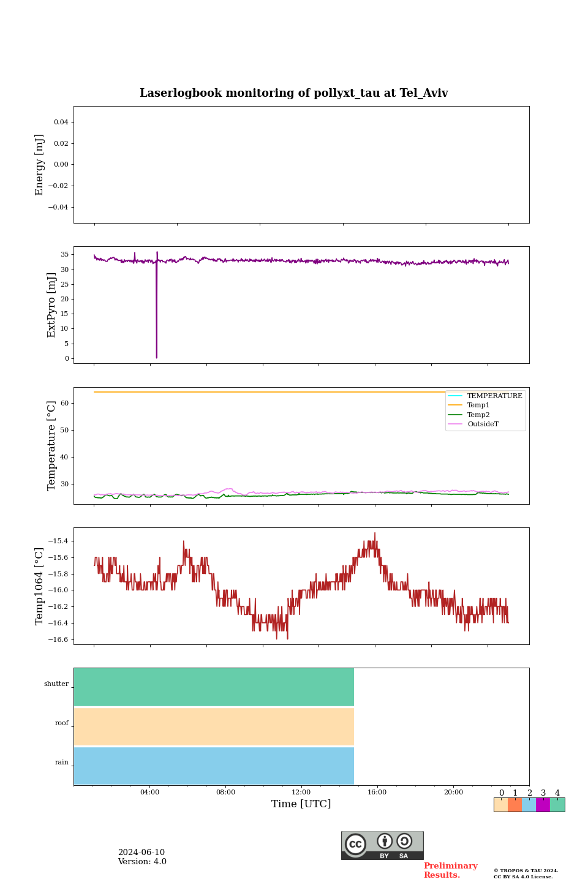Click the ExtPyro [mJ] axis label
588x882 pixels.
(51, 305)
